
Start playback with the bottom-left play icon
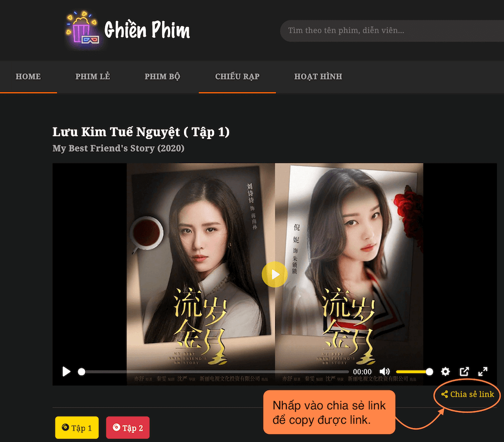coord(67,372)
